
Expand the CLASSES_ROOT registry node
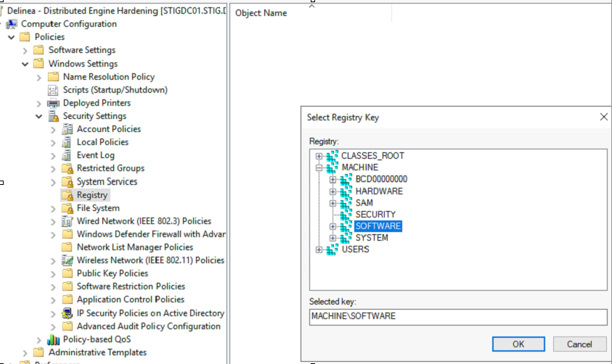coord(319,156)
